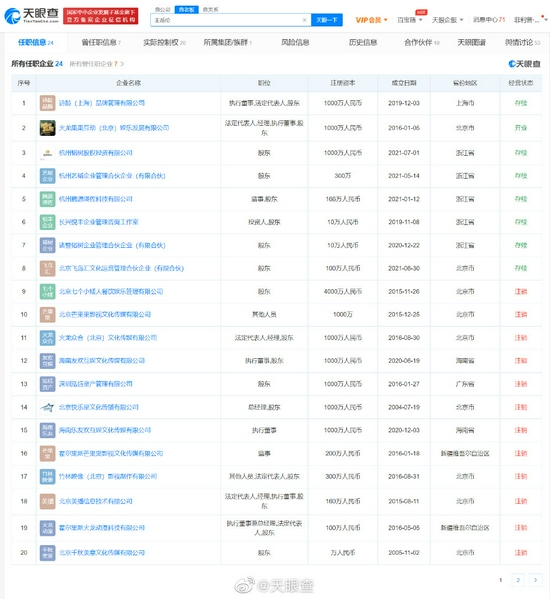Click the black-gold logo of 火龙果果互动 in row 2

pos(47,128)
